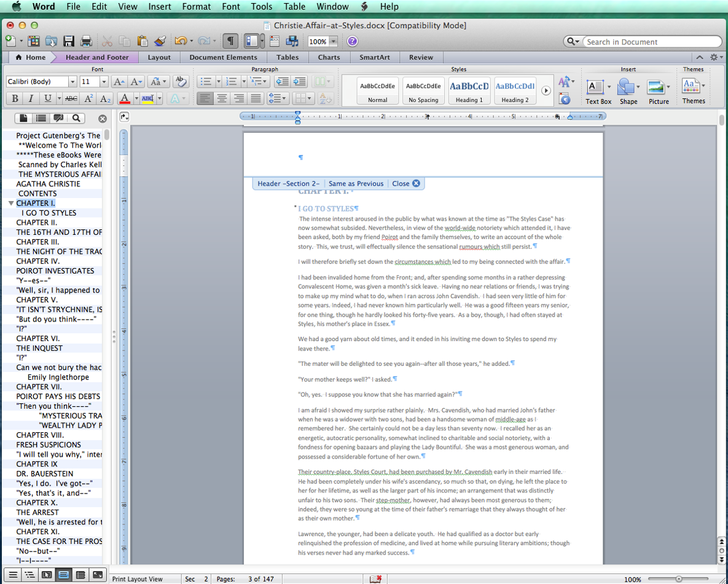Collapse the CHAPTER I. outline triangle
Viewport: 728px width, 584px height.
[x=11, y=203]
